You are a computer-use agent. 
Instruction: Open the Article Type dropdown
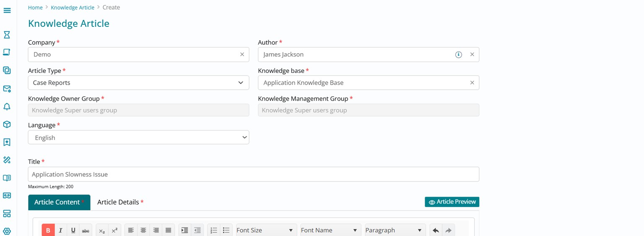[x=138, y=83]
